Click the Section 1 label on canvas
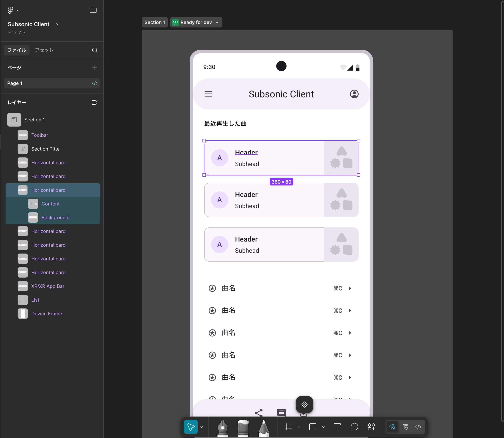504x438 pixels. pos(154,22)
